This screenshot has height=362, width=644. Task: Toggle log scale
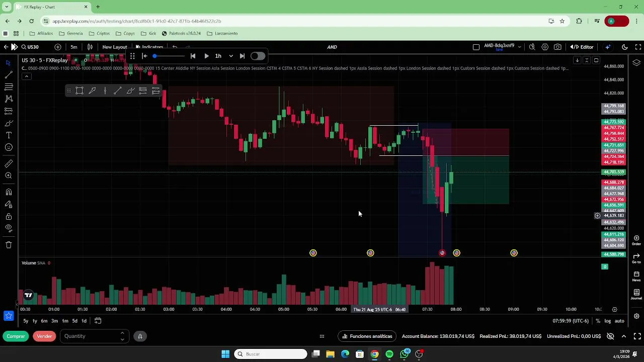(x=608, y=321)
